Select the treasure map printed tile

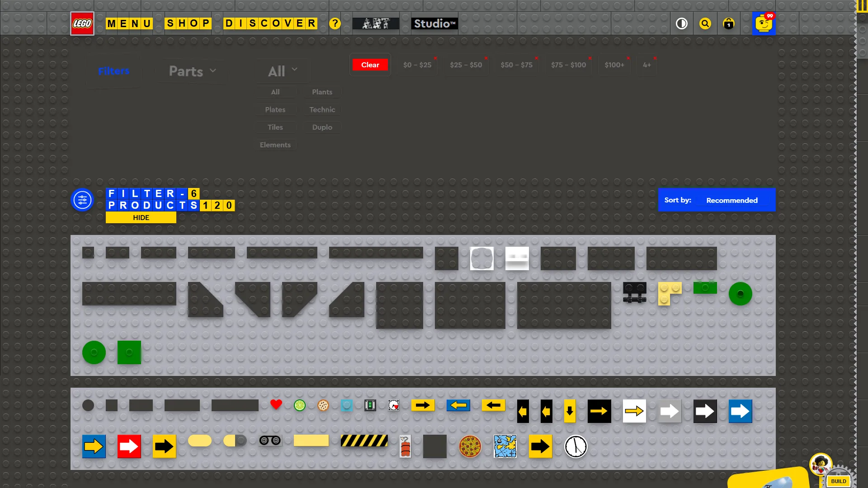pyautogui.click(x=505, y=446)
